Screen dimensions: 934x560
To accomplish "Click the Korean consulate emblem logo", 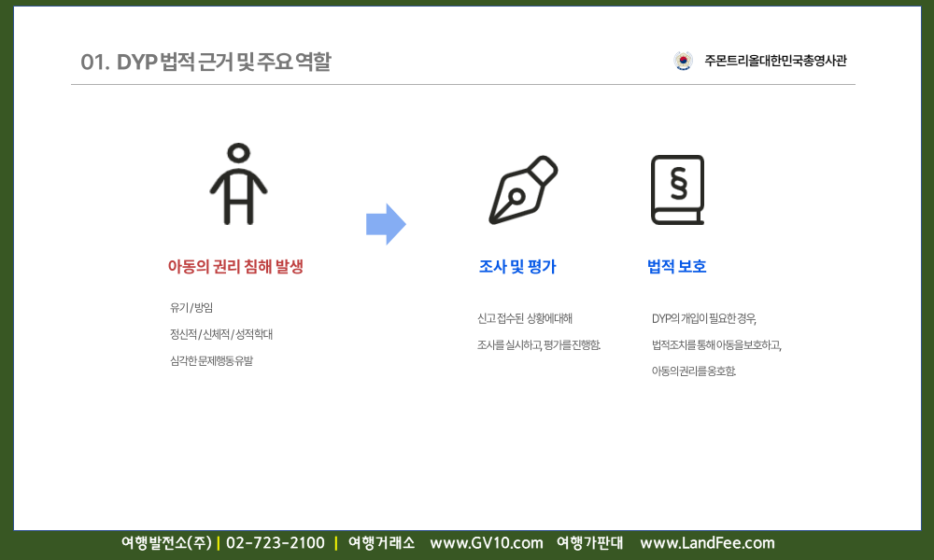I will click(683, 61).
